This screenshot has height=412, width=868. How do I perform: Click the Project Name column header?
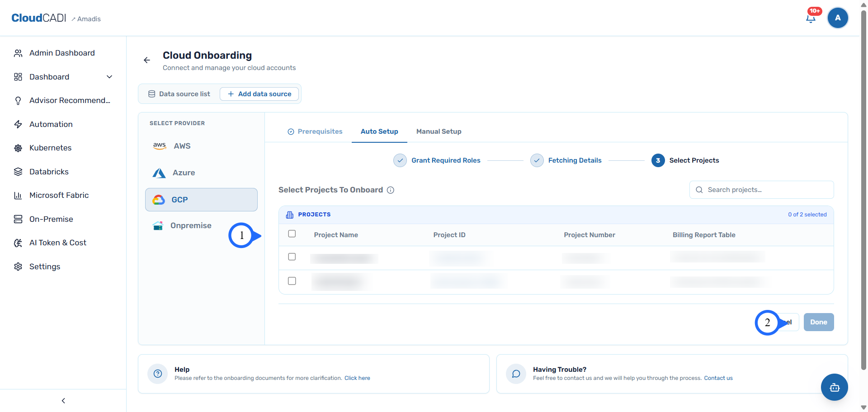click(x=336, y=235)
